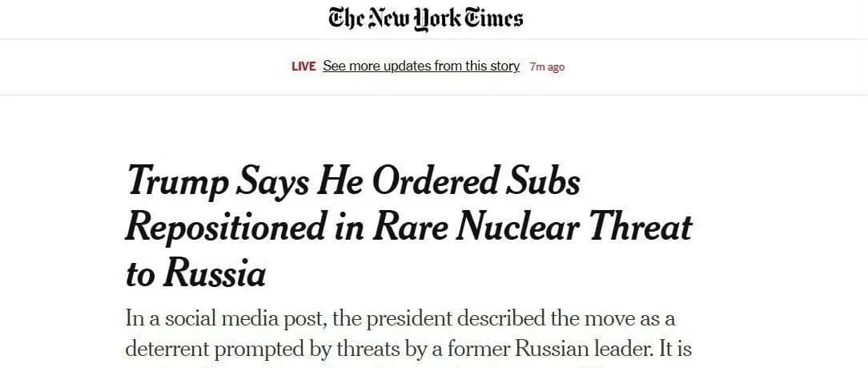Click the word "Trump" in the headline
The width and height of the screenshot is (868, 368).
click(x=176, y=183)
